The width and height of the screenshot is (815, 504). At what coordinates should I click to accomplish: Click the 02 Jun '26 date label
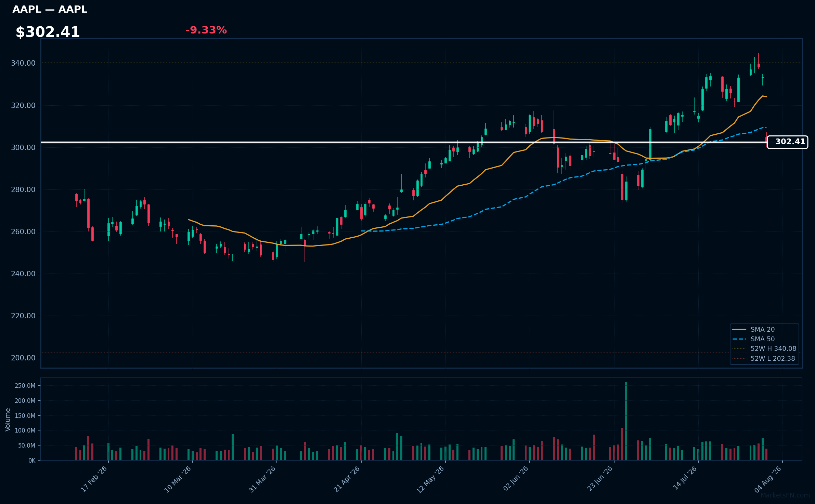pos(516,479)
